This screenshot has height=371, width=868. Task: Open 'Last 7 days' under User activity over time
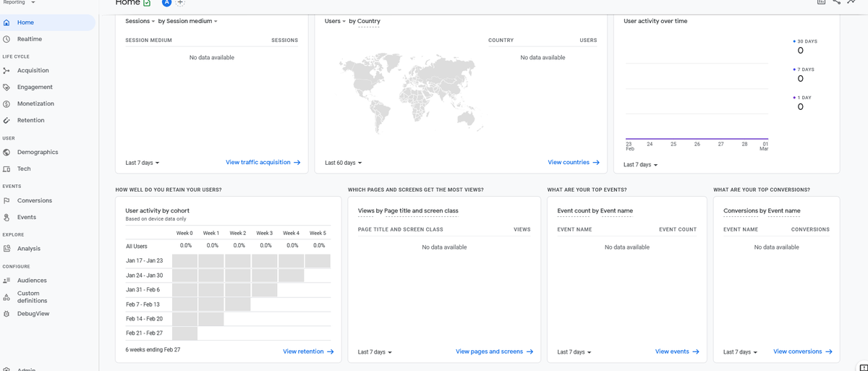coord(641,165)
